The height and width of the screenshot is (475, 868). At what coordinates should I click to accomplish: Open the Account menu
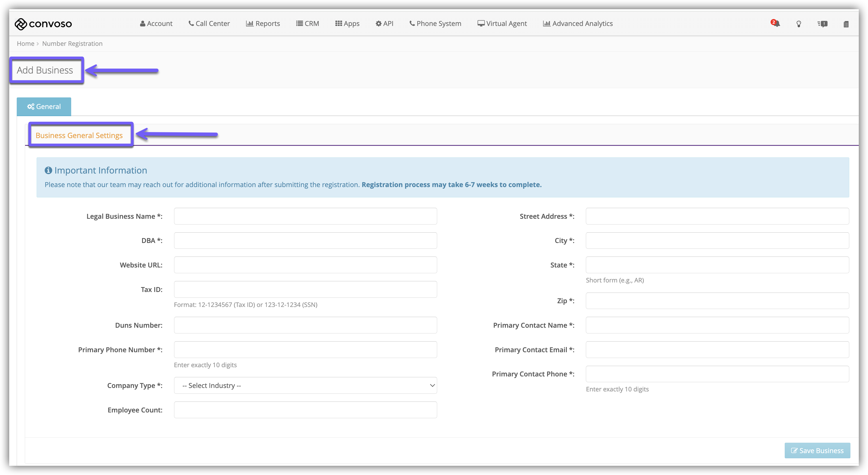coord(156,24)
